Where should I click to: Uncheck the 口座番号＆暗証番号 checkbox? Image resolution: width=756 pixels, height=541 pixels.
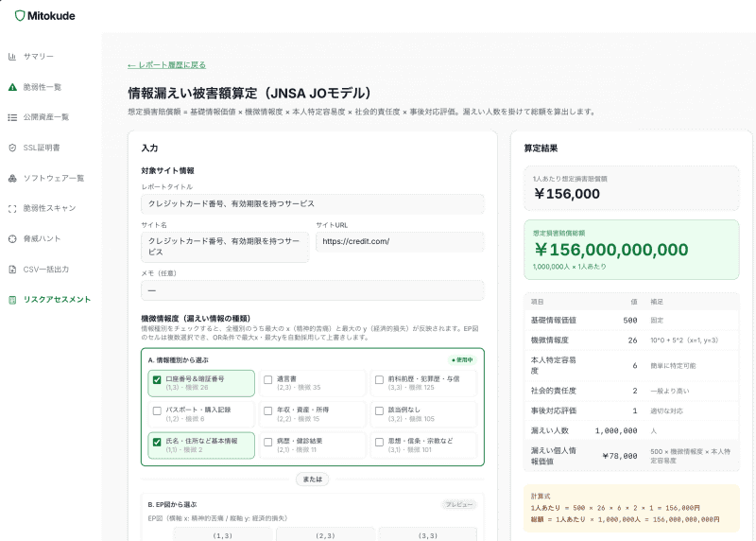pos(157,380)
